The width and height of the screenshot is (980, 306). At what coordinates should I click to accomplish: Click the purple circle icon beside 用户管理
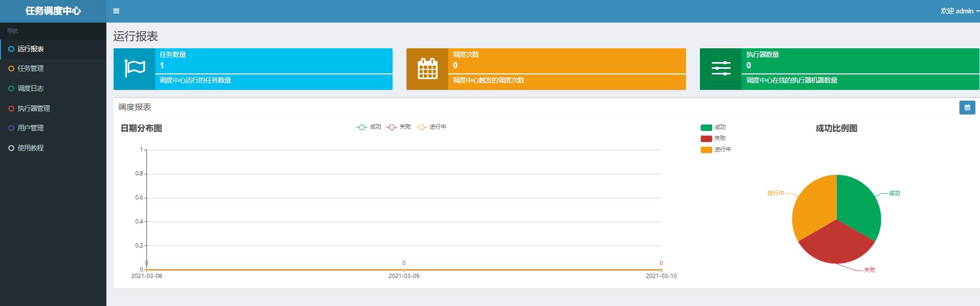[x=11, y=128]
